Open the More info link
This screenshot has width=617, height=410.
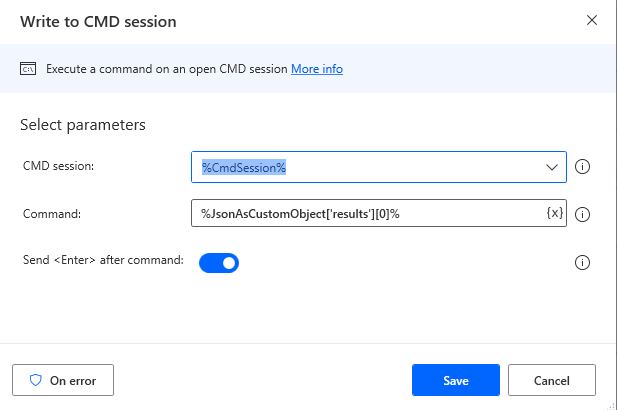[316, 69]
